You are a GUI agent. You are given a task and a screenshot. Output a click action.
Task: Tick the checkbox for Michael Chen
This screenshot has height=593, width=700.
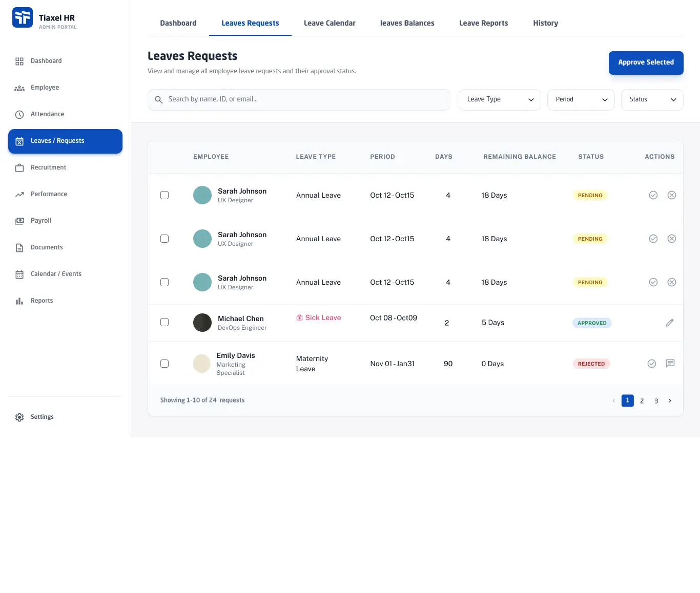pyautogui.click(x=164, y=322)
